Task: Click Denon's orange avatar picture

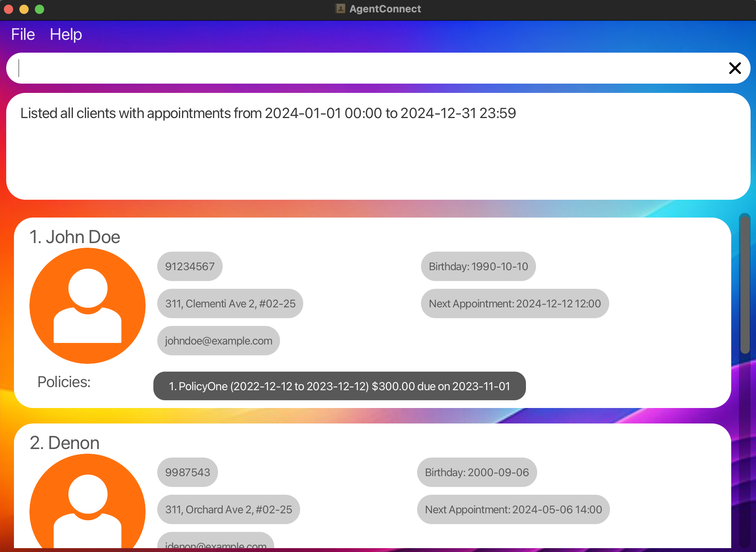Action: (88, 501)
